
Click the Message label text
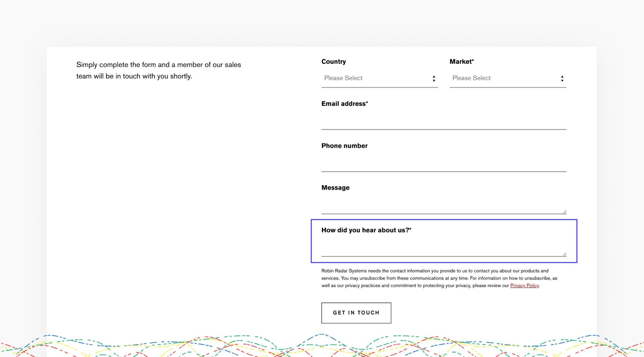tap(335, 188)
